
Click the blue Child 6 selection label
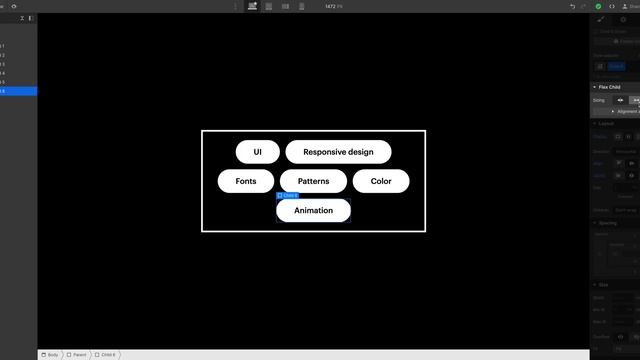tap(287, 196)
